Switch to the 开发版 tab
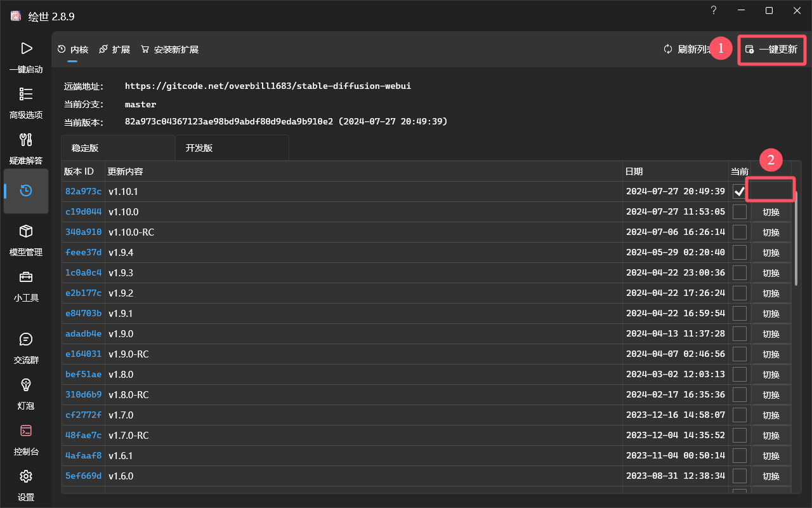The height and width of the screenshot is (508, 812). click(x=232, y=148)
